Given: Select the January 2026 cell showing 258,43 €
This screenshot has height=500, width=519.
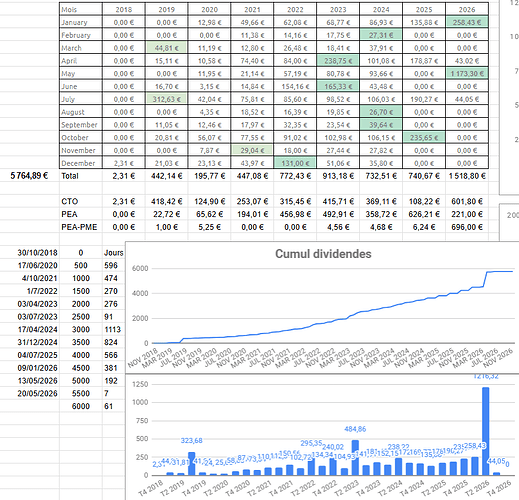Looking at the screenshot, I should tap(467, 22).
